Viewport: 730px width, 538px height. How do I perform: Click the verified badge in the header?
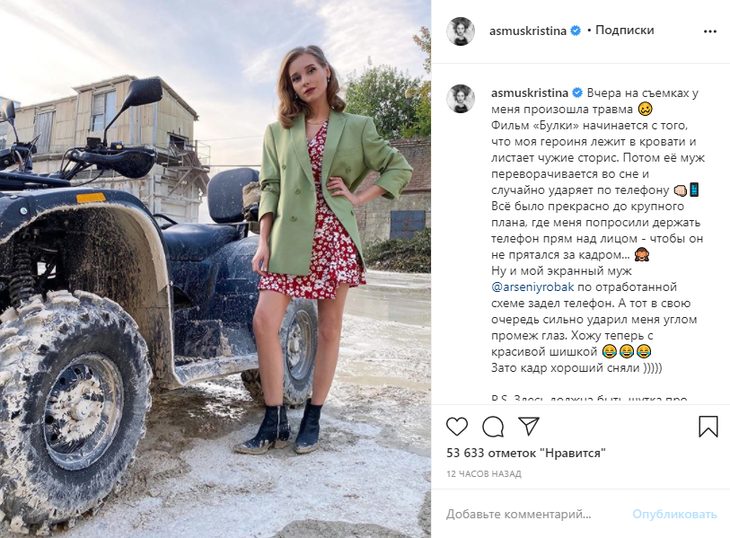coord(575,31)
